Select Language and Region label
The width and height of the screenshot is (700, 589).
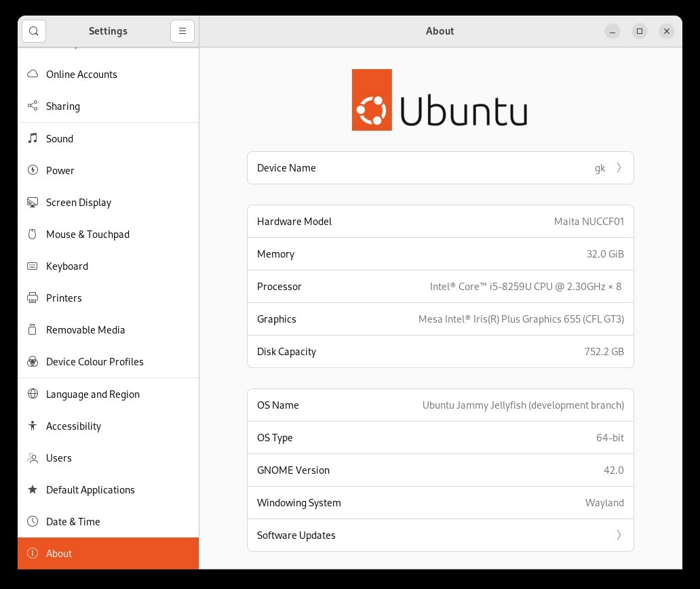click(x=93, y=394)
